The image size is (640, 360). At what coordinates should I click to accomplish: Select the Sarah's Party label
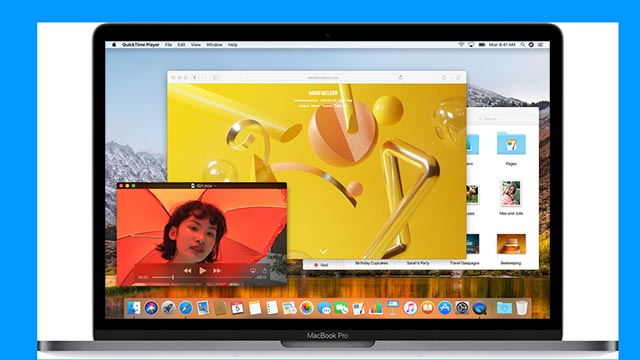[x=418, y=263]
